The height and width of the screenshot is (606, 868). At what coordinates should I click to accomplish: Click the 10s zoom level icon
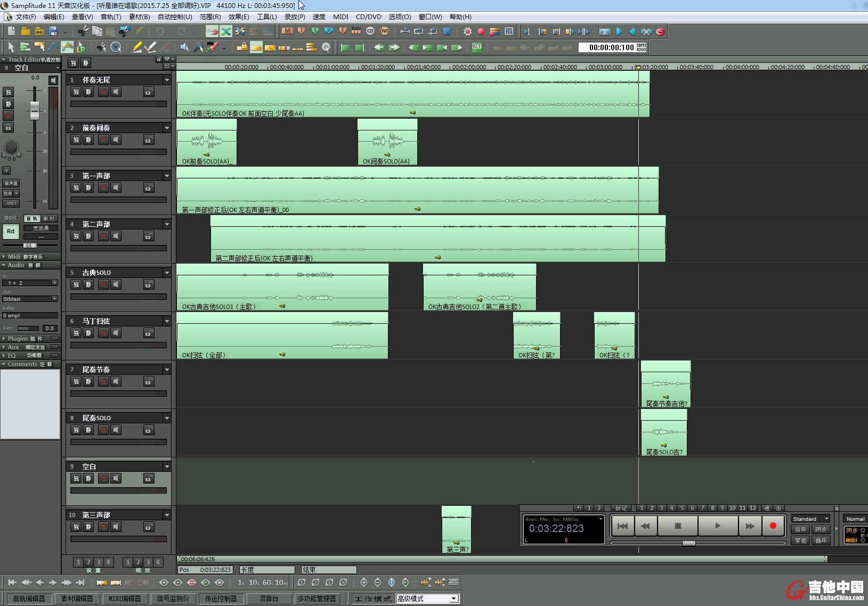pos(254,583)
